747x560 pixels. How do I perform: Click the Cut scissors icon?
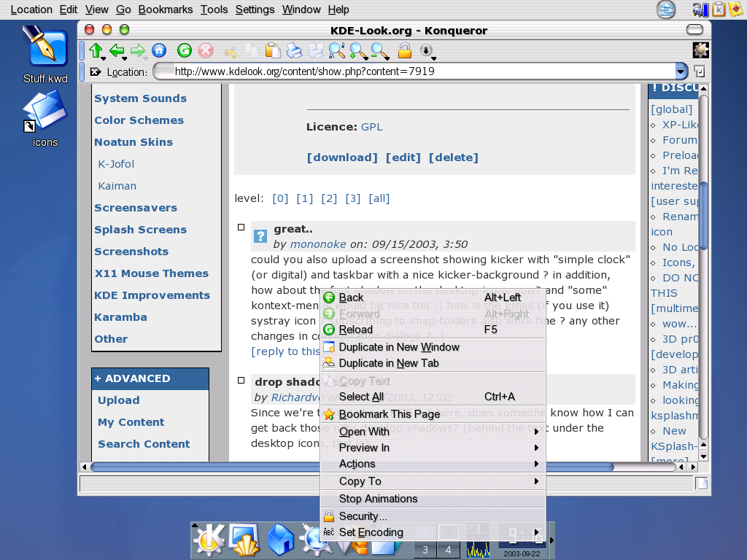pyautogui.click(x=231, y=50)
